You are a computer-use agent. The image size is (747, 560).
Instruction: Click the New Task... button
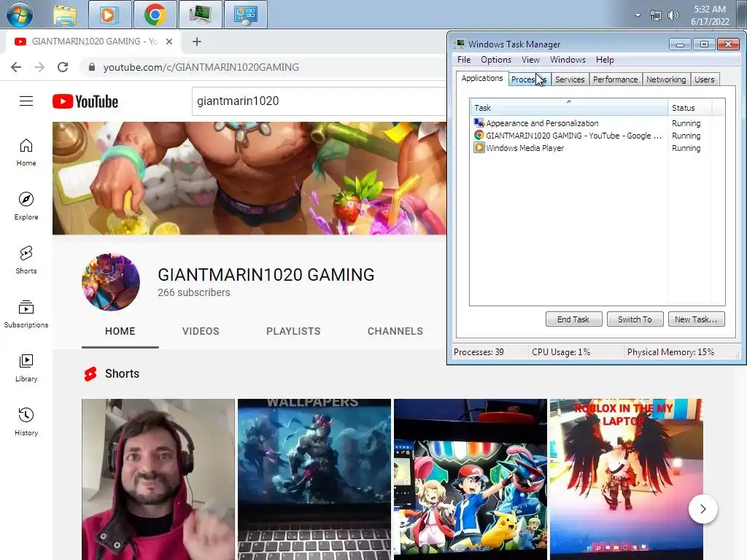pyautogui.click(x=696, y=319)
